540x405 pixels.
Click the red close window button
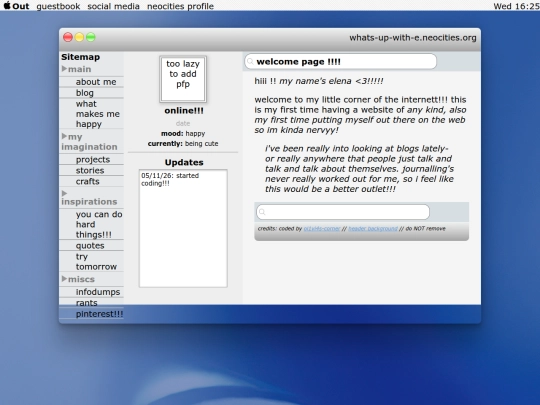(68, 37)
